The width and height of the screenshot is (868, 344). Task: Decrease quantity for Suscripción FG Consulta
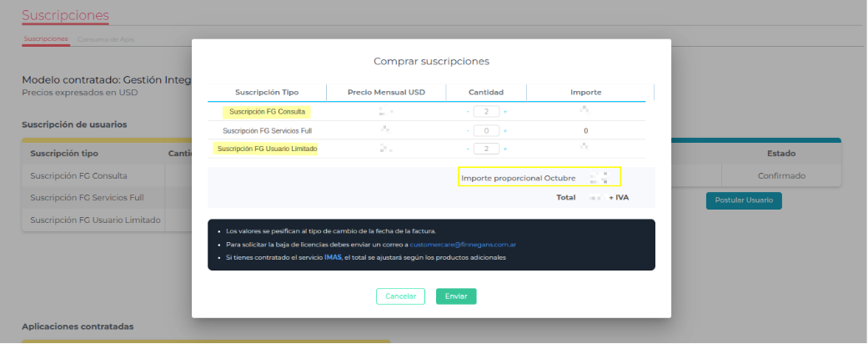point(468,112)
